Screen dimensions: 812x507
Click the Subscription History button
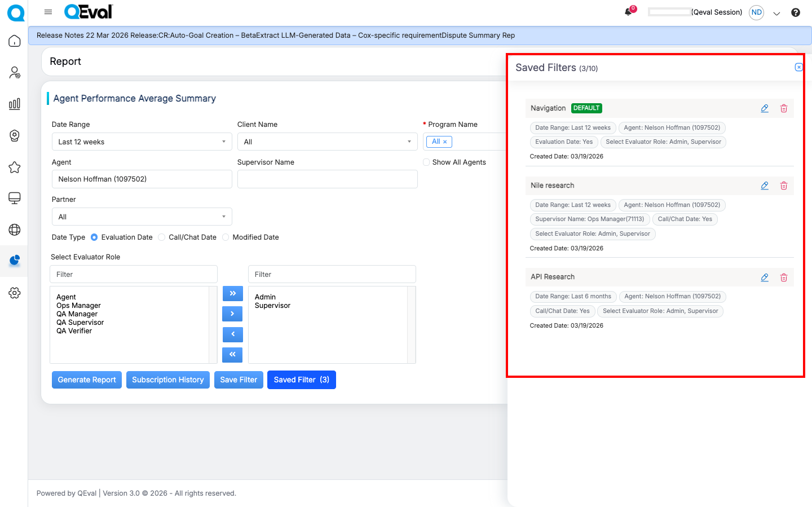click(167, 380)
